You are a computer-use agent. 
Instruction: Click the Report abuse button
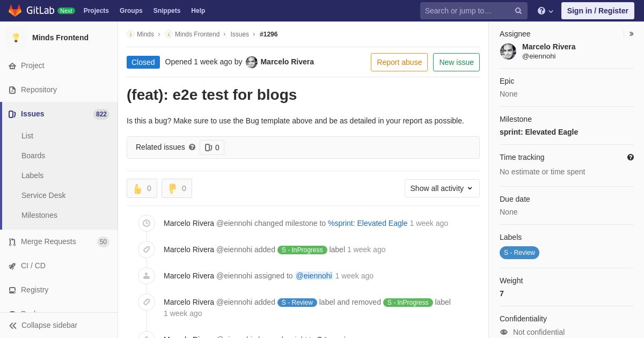pos(399,62)
